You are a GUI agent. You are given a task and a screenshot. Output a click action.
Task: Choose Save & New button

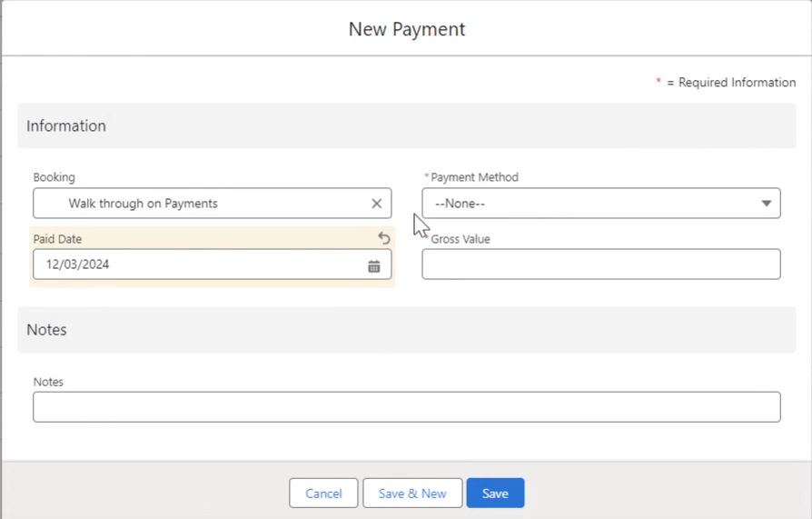click(x=412, y=493)
